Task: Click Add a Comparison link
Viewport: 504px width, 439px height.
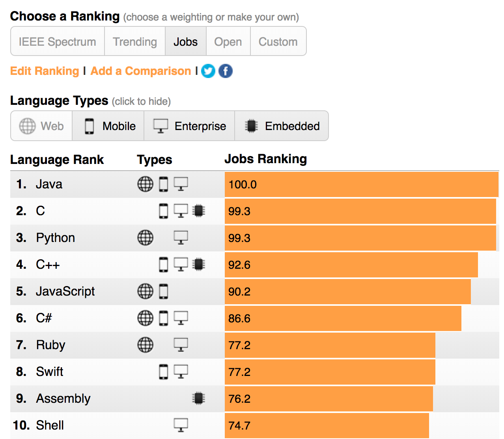Action: (141, 71)
